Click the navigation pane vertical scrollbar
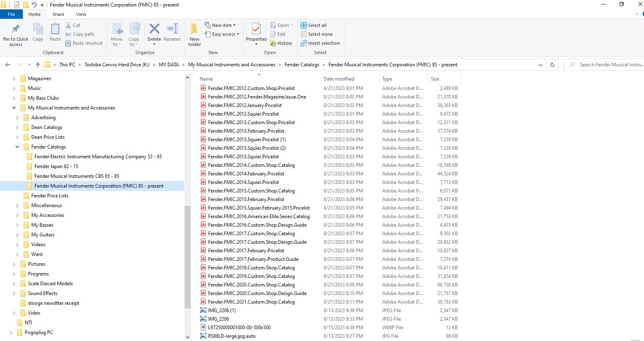Screen dimensions: 644x341 tap(187, 257)
